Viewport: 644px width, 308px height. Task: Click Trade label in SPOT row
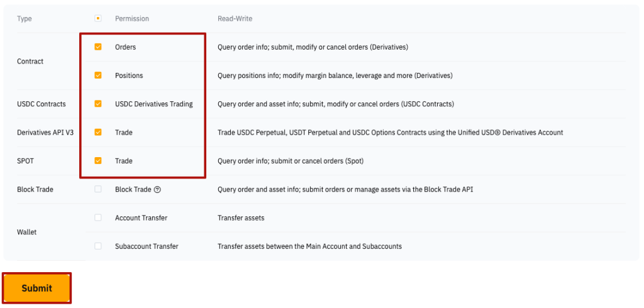pyautogui.click(x=124, y=161)
